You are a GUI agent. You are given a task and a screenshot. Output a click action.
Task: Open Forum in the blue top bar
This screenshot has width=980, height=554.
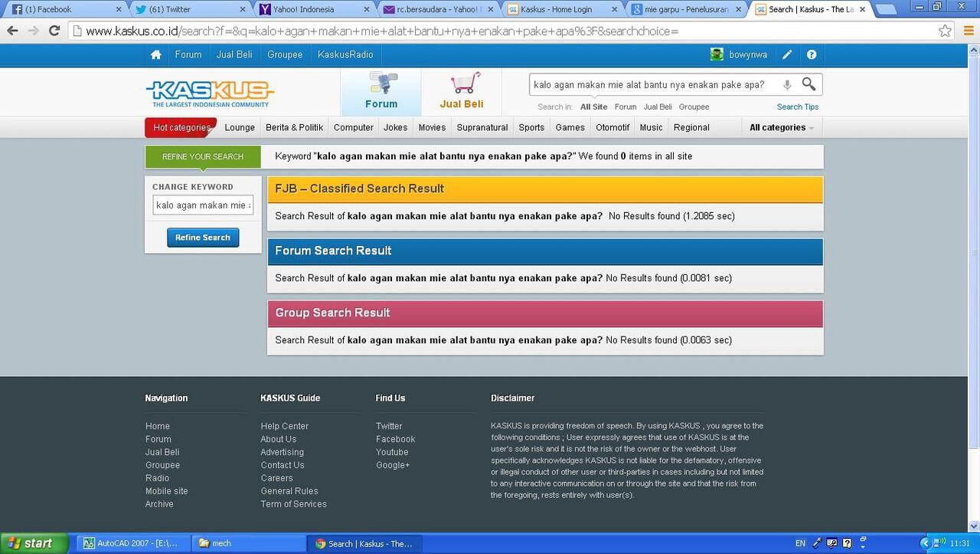(x=188, y=54)
